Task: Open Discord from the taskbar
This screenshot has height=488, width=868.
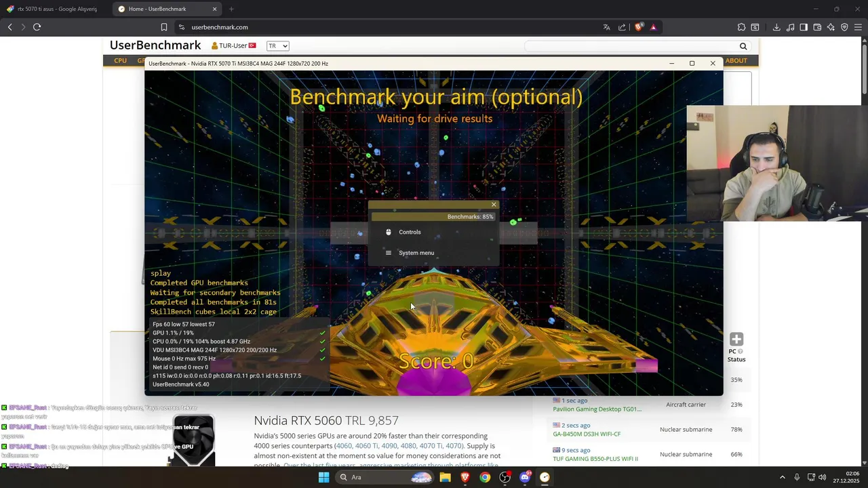Action: click(x=525, y=477)
